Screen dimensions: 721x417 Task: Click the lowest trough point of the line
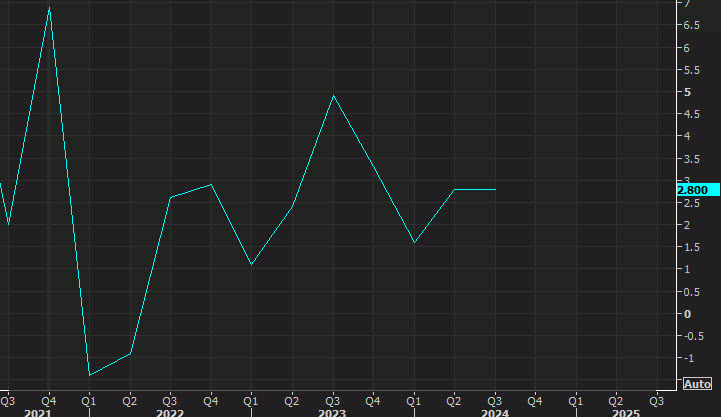pyautogui.click(x=89, y=375)
